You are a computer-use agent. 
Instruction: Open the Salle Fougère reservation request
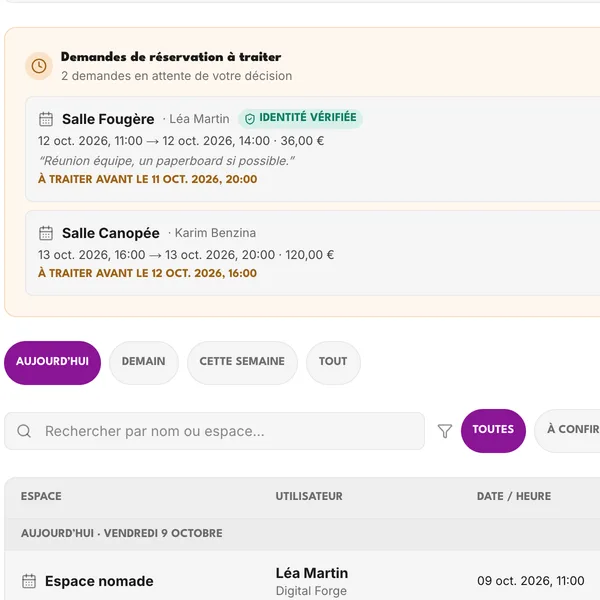coord(313,149)
